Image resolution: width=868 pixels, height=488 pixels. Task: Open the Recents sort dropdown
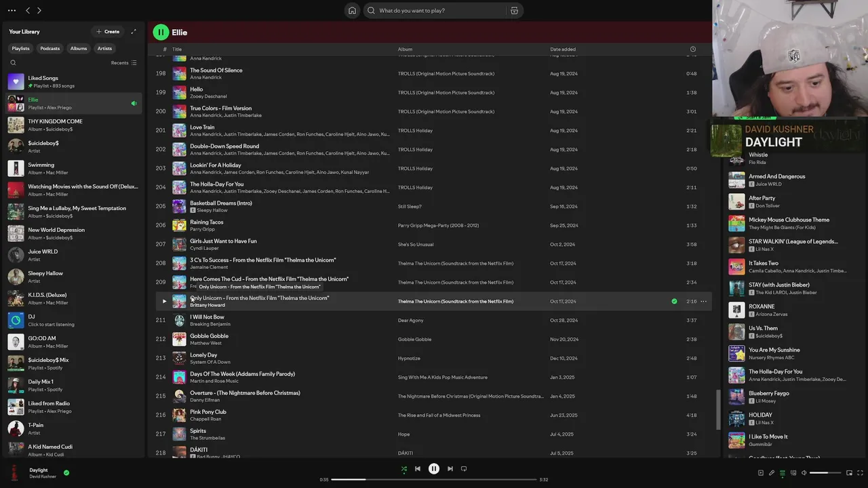click(124, 62)
